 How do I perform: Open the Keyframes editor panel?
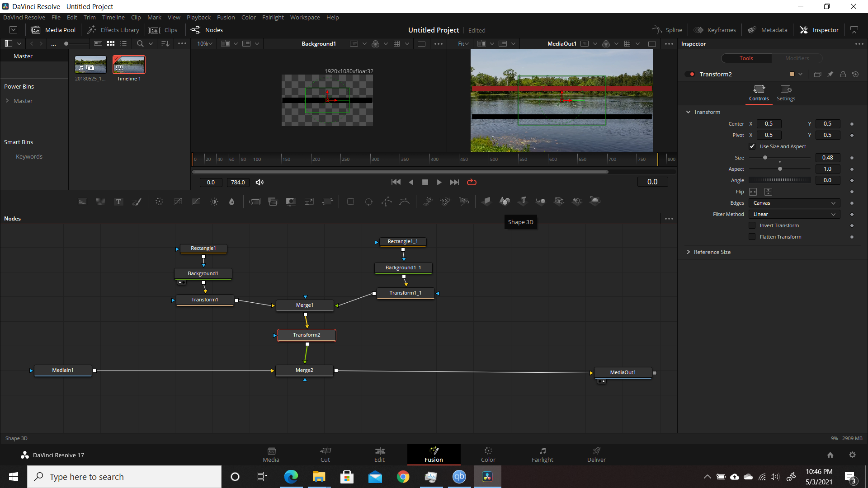tap(715, 30)
